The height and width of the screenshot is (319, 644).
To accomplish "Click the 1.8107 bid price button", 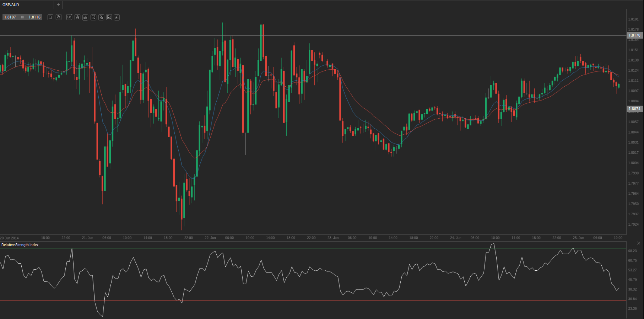I will coord(10,17).
